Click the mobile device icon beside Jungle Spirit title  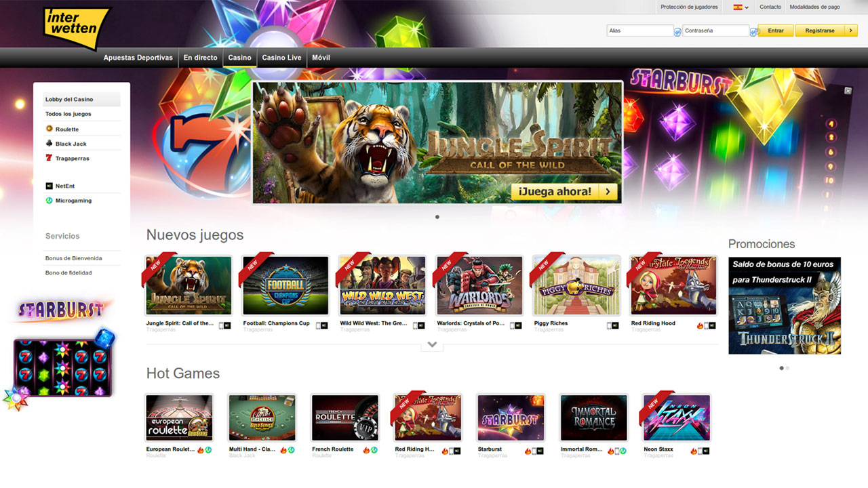[x=222, y=325]
